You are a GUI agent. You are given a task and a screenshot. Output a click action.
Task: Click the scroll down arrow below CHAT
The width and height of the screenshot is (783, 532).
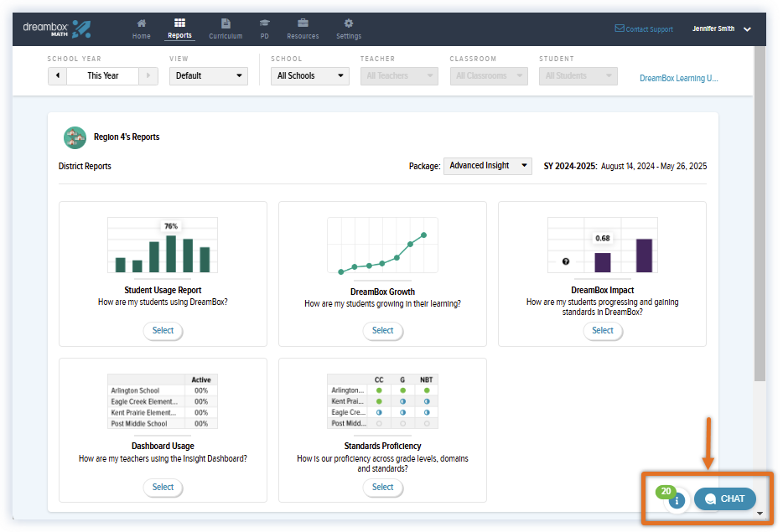[x=760, y=514]
